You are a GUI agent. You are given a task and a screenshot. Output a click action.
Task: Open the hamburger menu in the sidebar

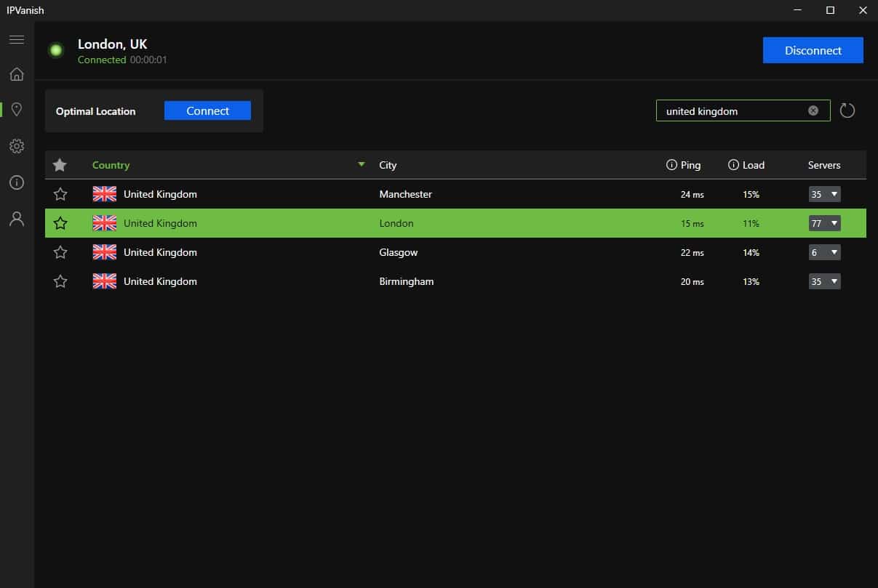coord(17,39)
